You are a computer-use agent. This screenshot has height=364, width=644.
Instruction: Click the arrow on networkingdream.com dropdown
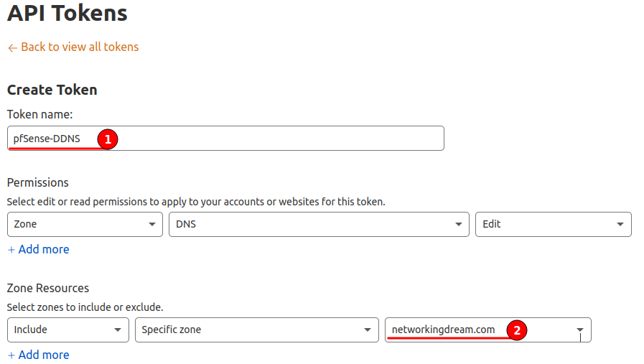click(580, 330)
